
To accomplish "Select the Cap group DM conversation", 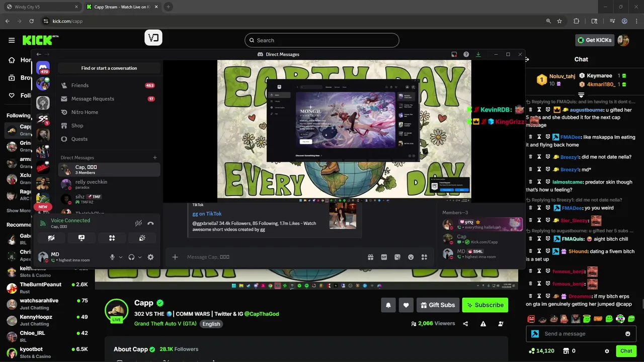I will (109, 169).
